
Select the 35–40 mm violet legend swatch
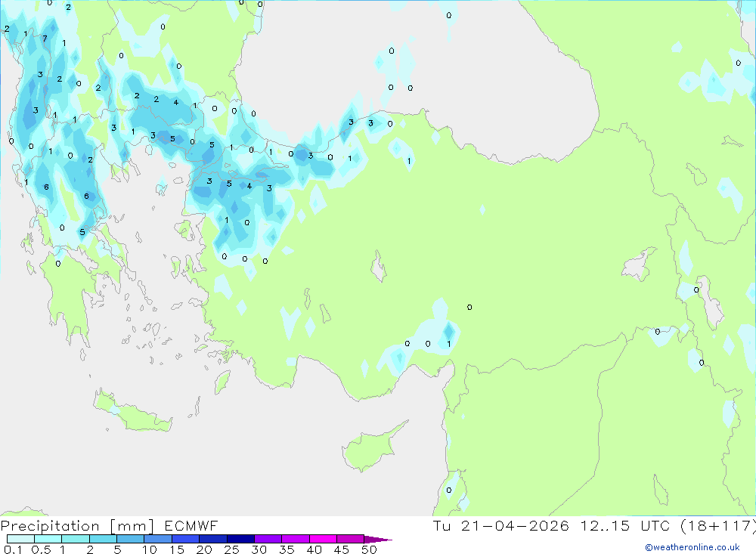[296, 539]
